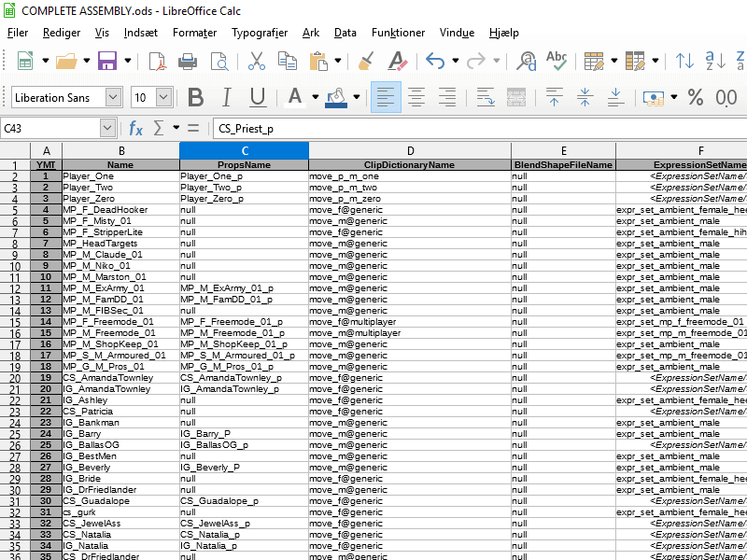This screenshot has width=747, height=560.
Task: Click the Sort icon with up-down arrows
Action: 685,61
